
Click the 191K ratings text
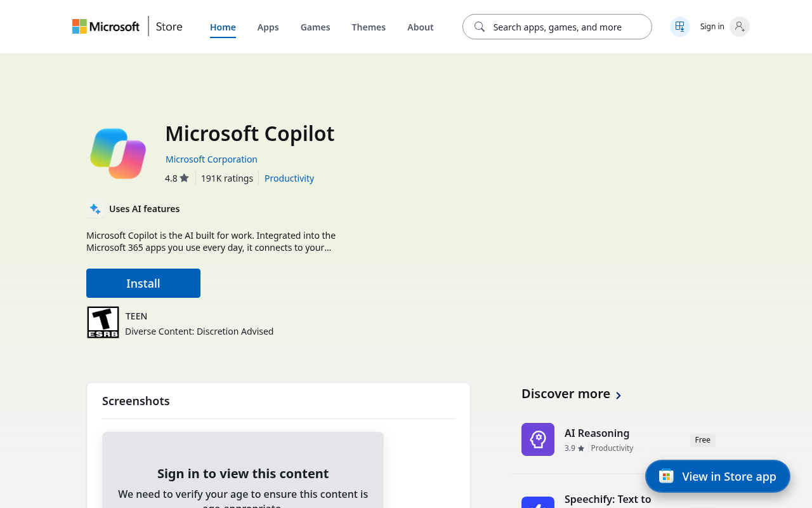point(227,178)
